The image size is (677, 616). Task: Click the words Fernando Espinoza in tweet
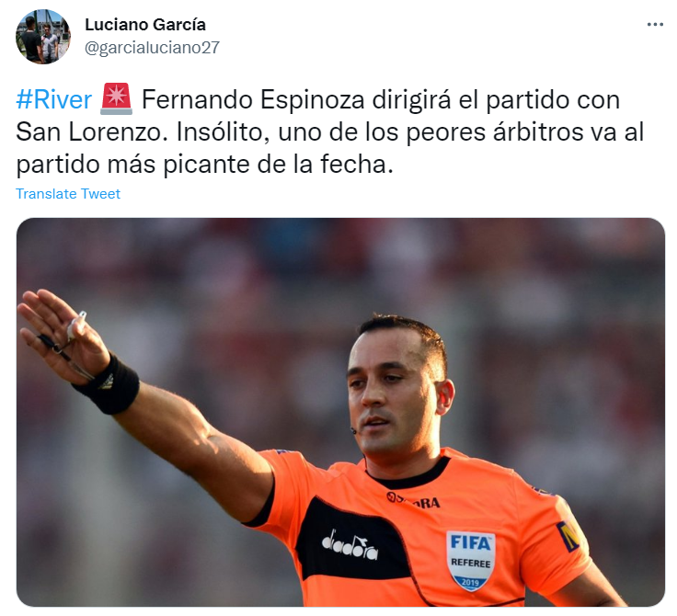tap(254, 99)
